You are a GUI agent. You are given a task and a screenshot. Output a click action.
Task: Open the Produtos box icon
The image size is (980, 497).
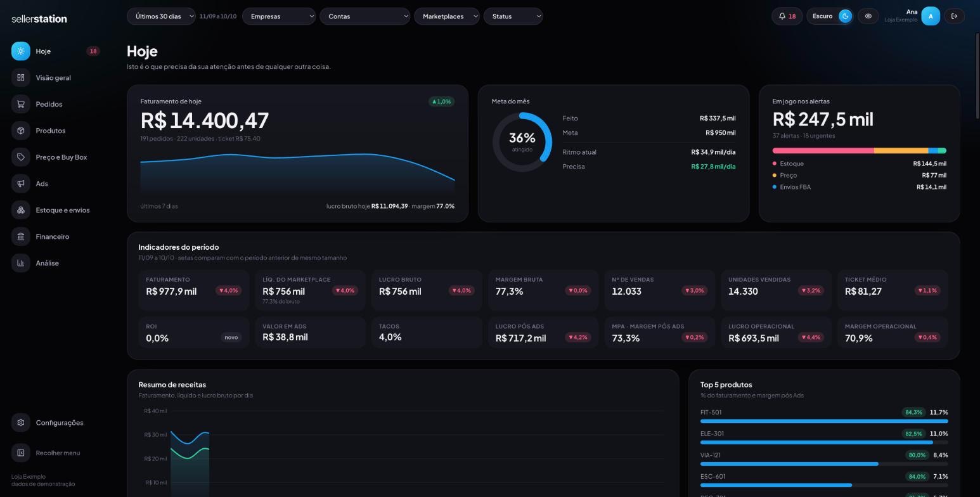[x=21, y=131]
